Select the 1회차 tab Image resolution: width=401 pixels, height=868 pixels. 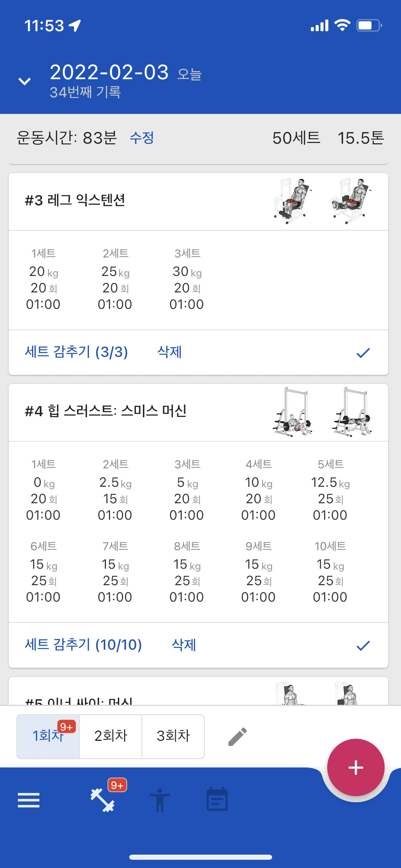tap(48, 736)
